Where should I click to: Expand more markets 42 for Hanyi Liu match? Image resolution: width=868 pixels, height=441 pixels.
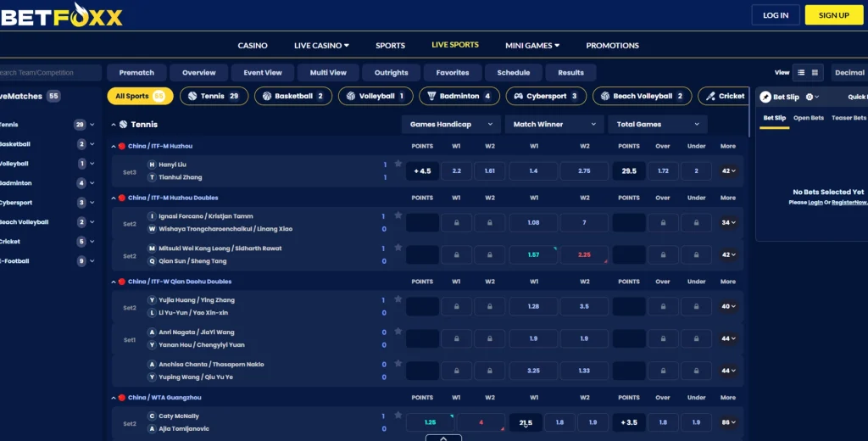coord(728,171)
